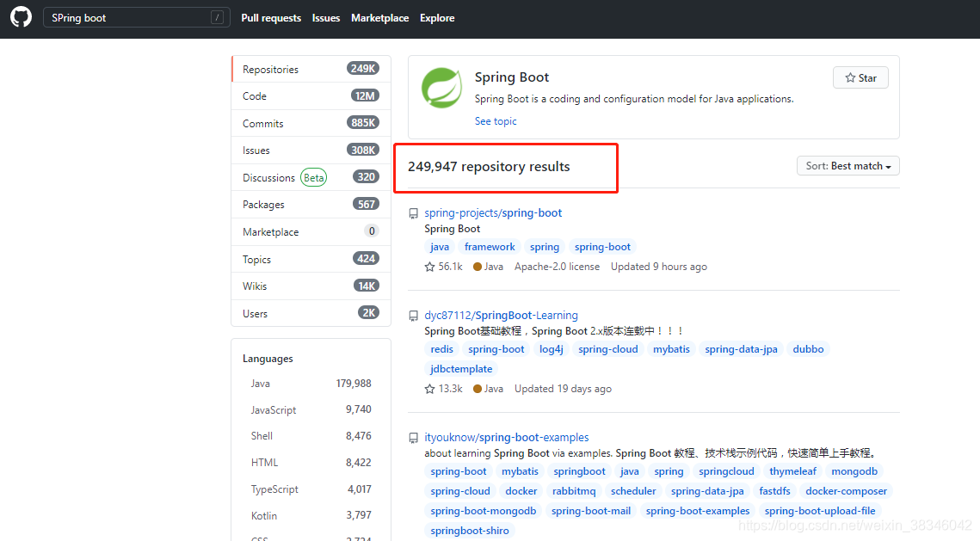Click the Spring Boot topic leaf logo

point(442,88)
